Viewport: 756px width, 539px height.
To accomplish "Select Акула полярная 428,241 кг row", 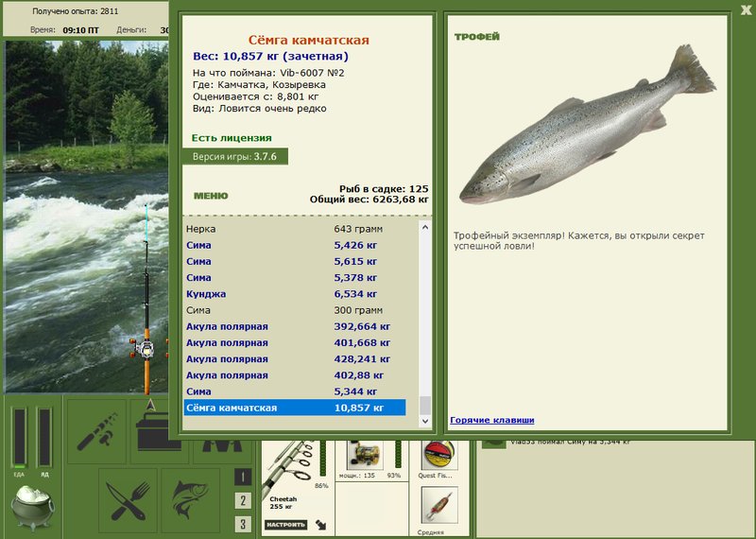I will 295,359.
